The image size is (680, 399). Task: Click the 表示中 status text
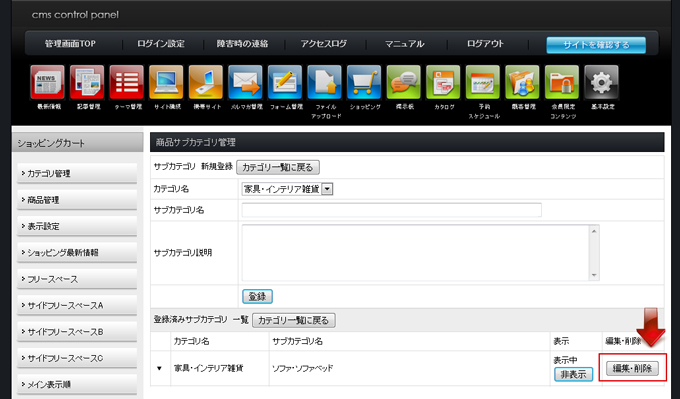565,360
